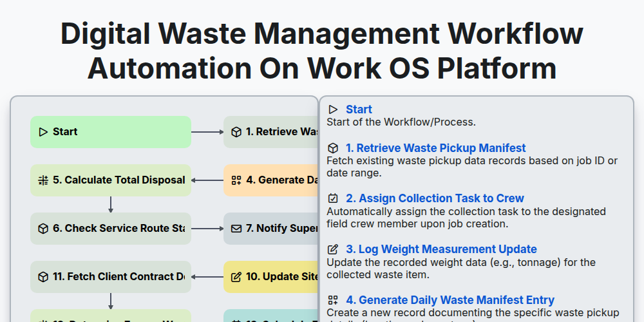Viewport: 644px width, 322px height.
Task: Select the 11. Fetch Client Contract node
Action: [x=111, y=277]
